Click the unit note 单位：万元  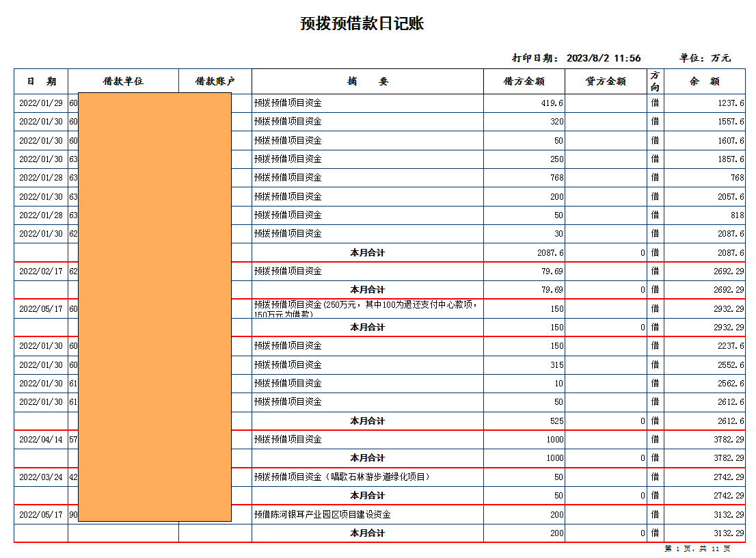705,58
